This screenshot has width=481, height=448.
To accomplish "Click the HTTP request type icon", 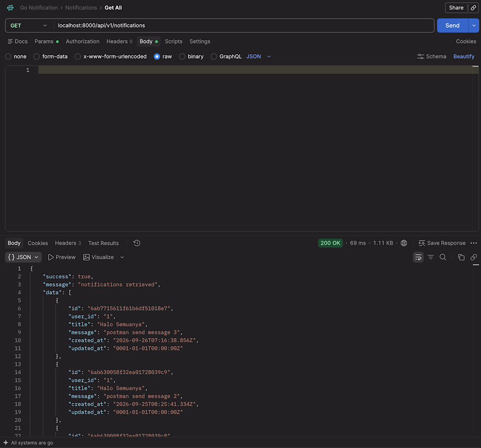I will (10, 8).
